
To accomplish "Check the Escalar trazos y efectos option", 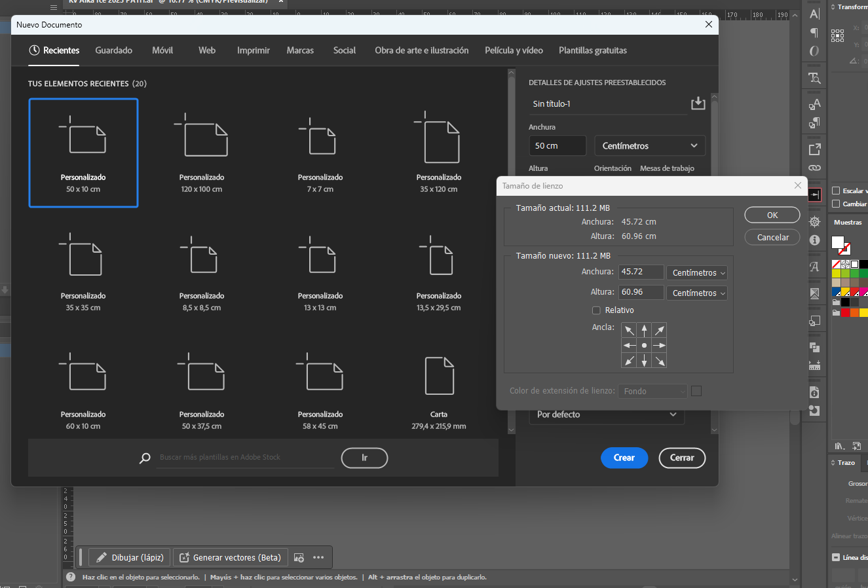I will [837, 190].
